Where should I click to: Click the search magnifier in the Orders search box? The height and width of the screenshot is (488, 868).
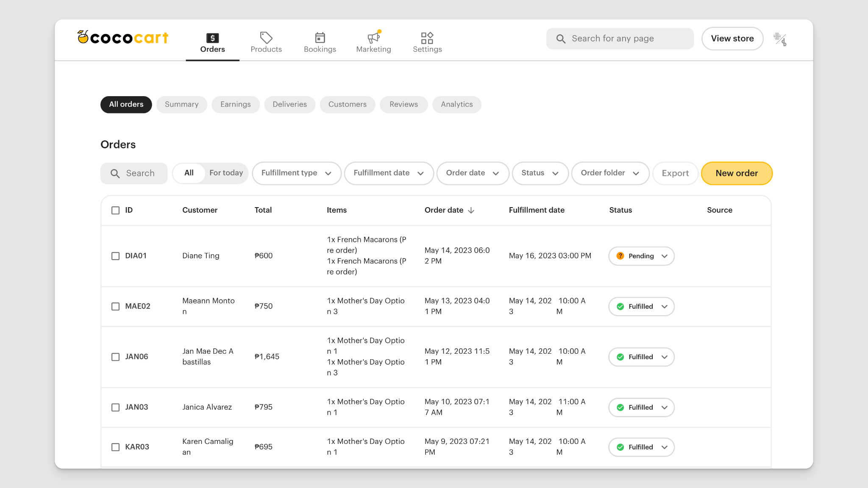pos(114,173)
